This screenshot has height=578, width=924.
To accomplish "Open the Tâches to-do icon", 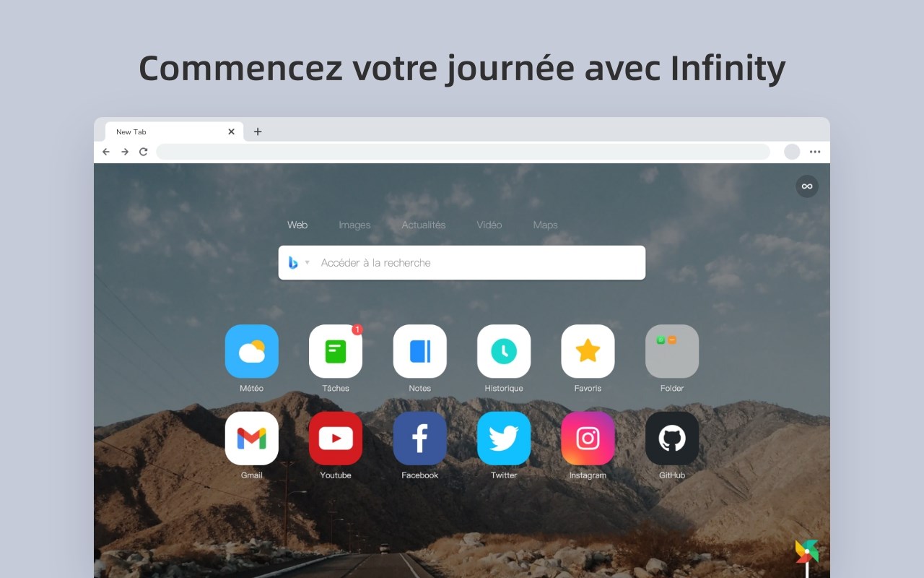I will [336, 351].
